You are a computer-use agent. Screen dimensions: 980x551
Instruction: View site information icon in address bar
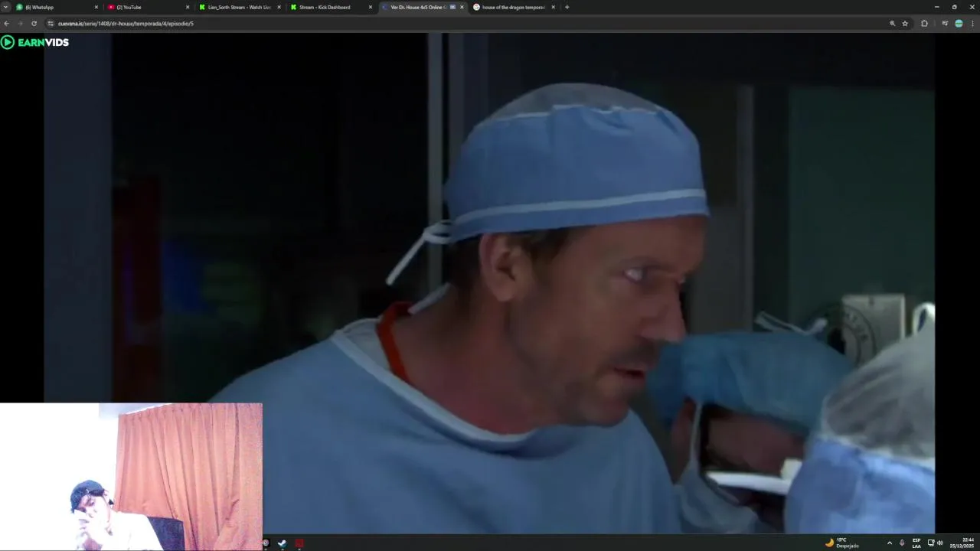coord(51,24)
